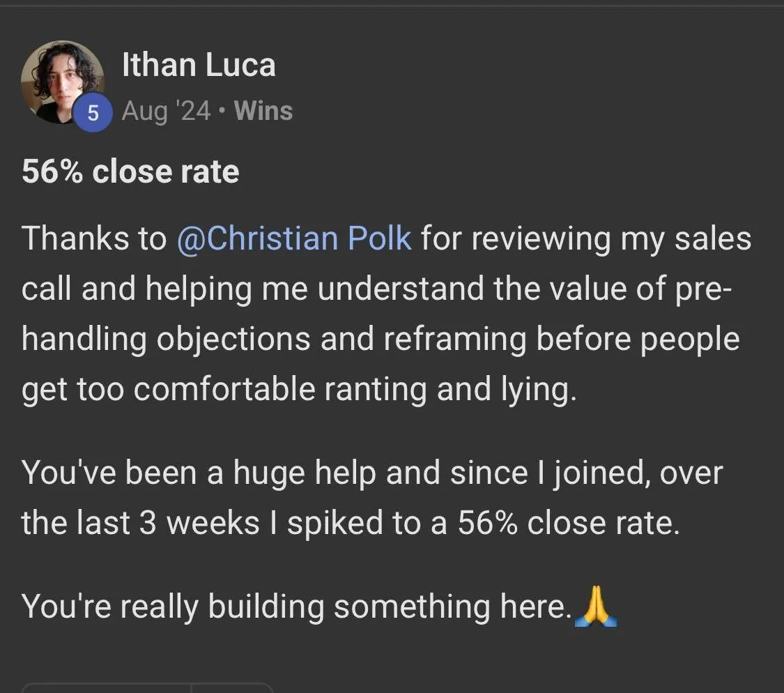Open the @Christian Polk mention

click(x=294, y=238)
